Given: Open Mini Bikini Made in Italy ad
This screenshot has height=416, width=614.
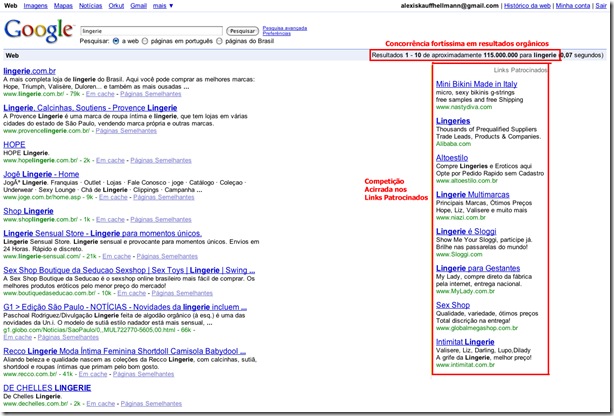Looking at the screenshot, I should [477, 84].
